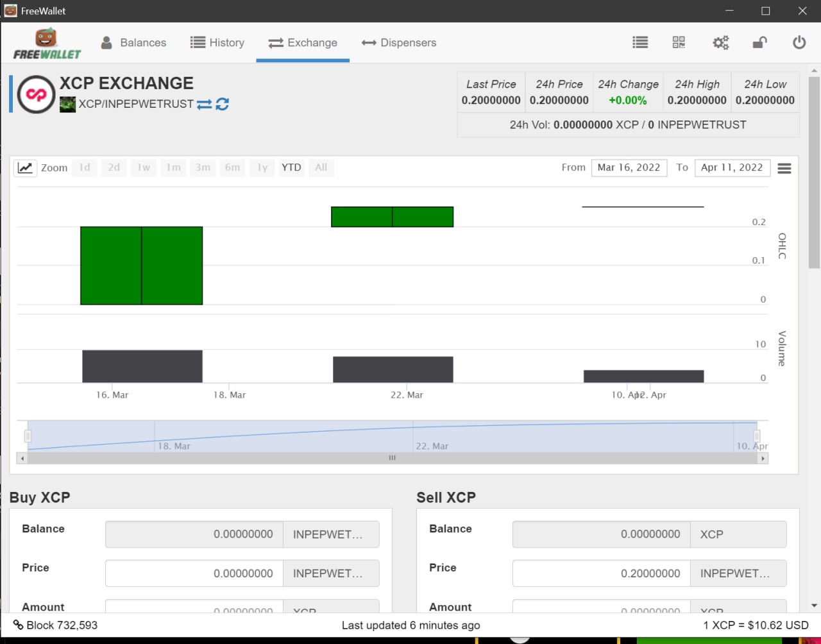Click the large green candlestick at 16. Mar
The width and height of the screenshot is (821, 644).
141,266
